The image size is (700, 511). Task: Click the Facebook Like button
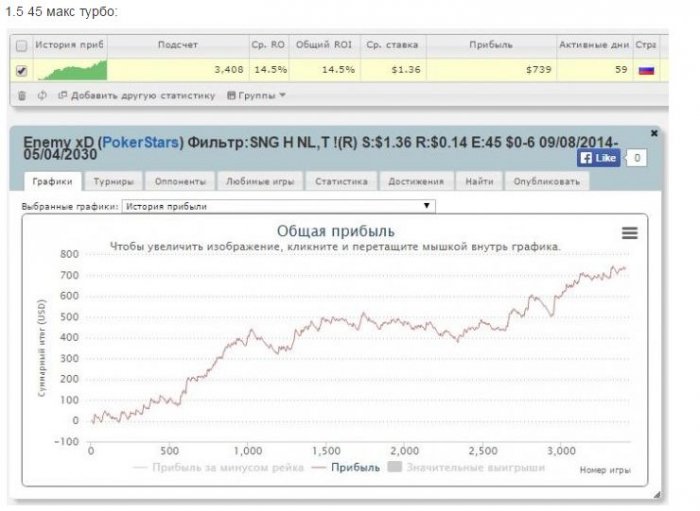pyautogui.click(x=599, y=158)
